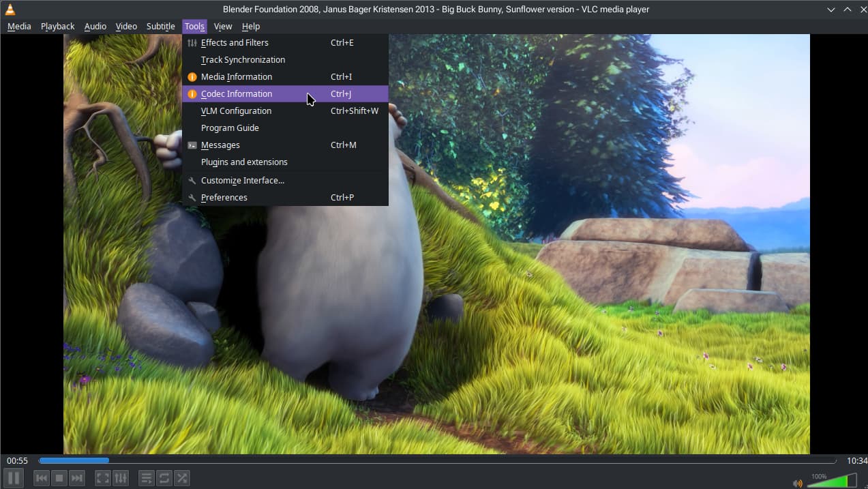Skip to next media track

coord(77,478)
